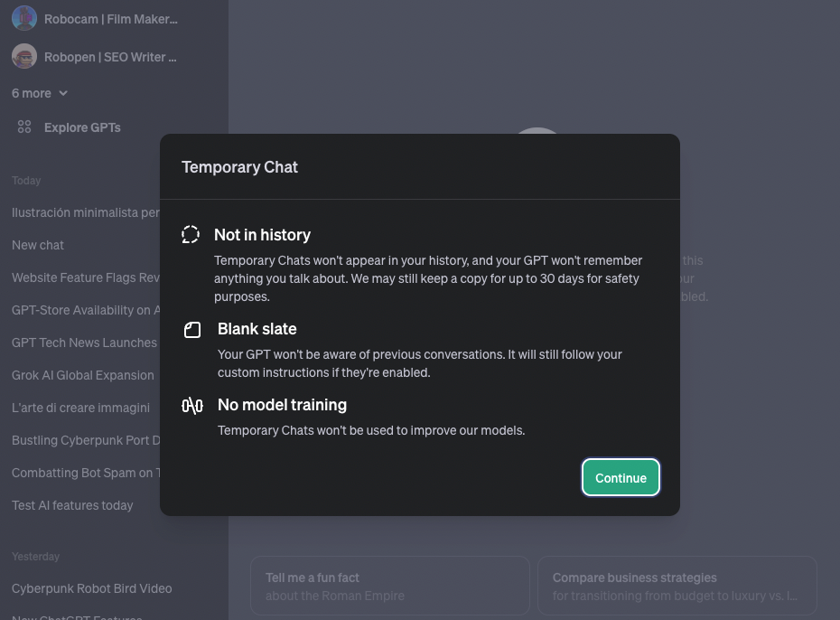Screen dimensions: 840x620
Task: Open 'Grok AI Global Expansion' chat
Action: pos(82,375)
